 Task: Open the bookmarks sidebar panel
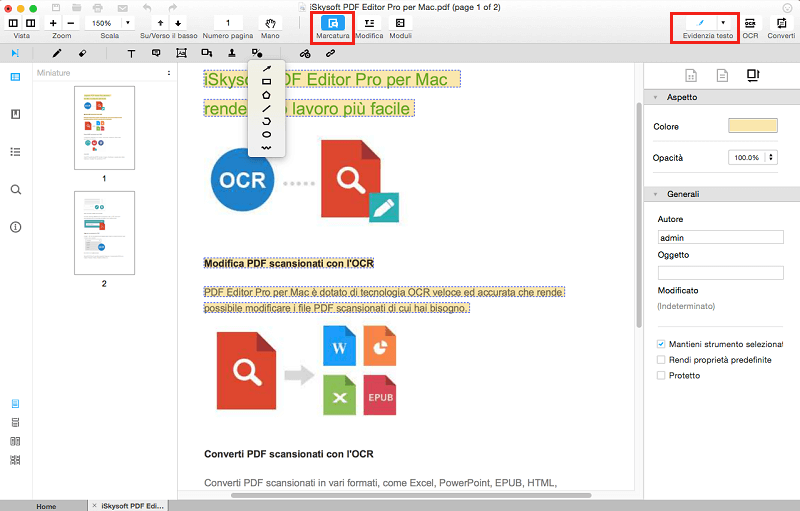(x=15, y=114)
